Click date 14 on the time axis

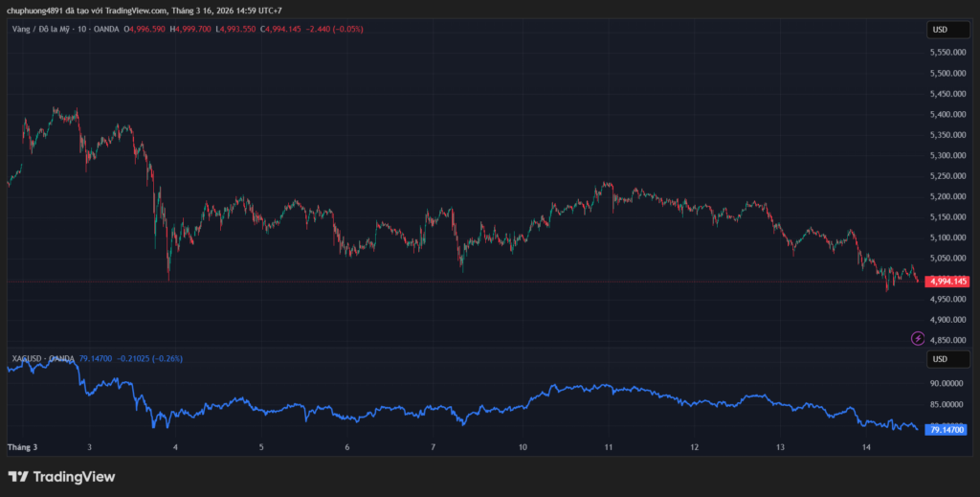tap(865, 447)
